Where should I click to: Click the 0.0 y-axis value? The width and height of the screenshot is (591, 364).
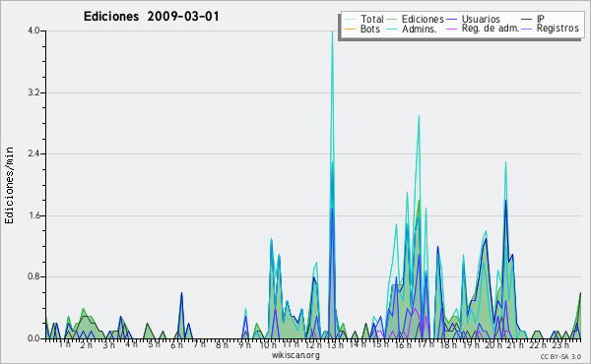[x=33, y=338]
